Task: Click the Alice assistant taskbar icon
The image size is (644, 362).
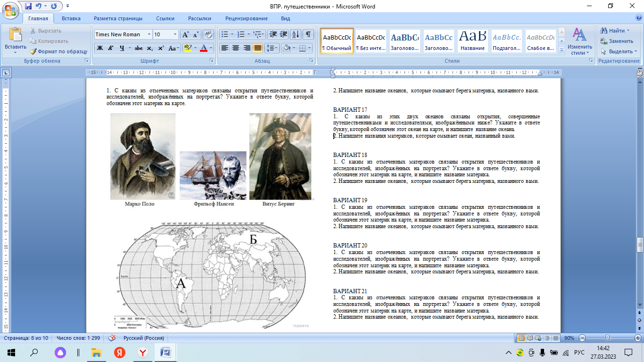Action: tap(59, 352)
